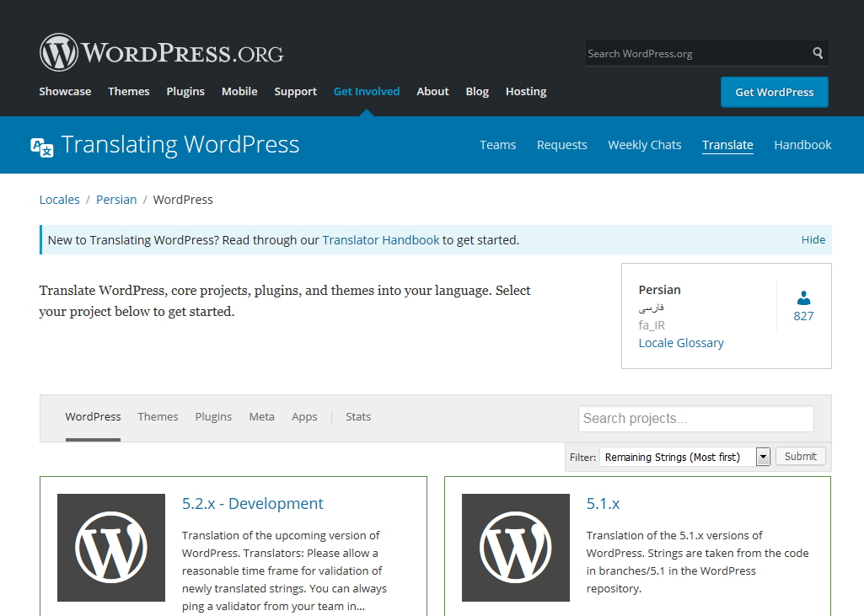This screenshot has height=616, width=864.
Task: Open the Translate link
Action: tap(727, 145)
